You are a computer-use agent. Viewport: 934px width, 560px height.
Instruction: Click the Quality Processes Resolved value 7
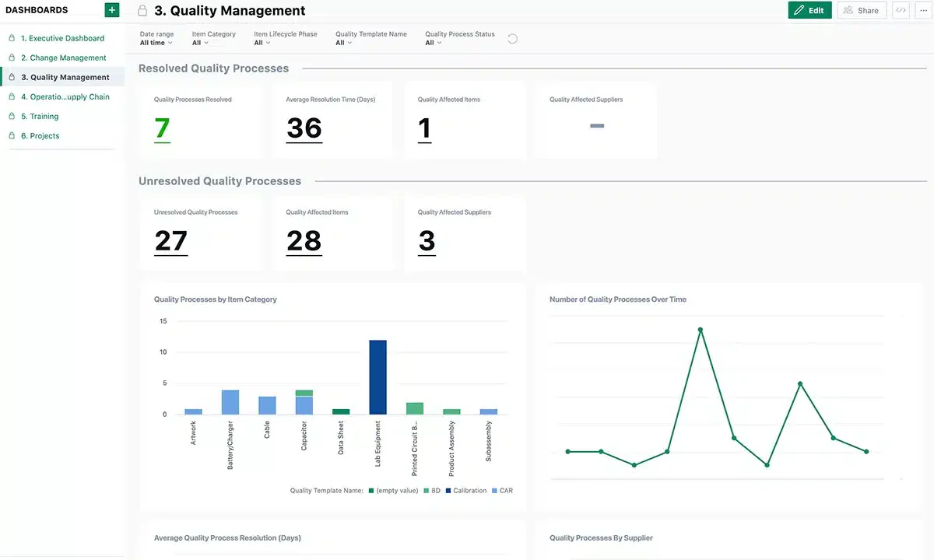[x=162, y=128]
